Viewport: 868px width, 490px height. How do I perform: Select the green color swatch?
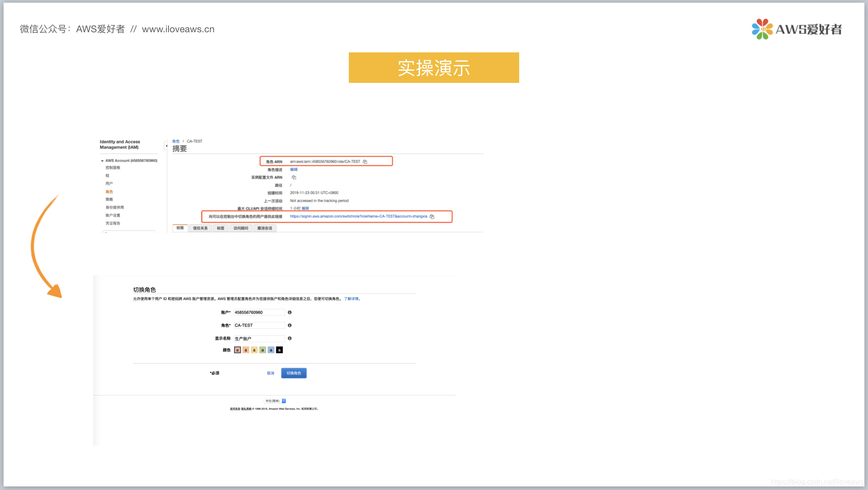(x=263, y=350)
